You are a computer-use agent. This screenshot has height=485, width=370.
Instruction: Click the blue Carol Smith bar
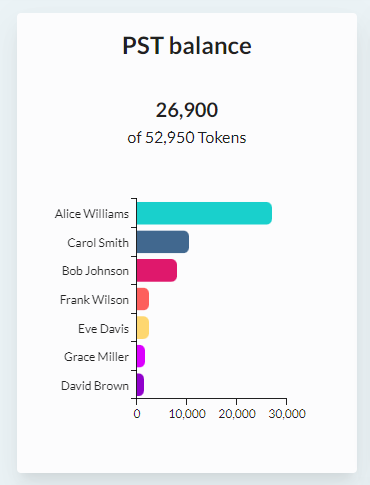click(163, 242)
